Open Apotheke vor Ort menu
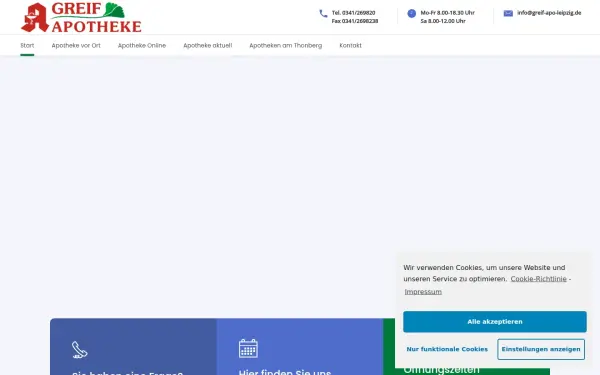The height and width of the screenshot is (375, 600). tap(76, 46)
